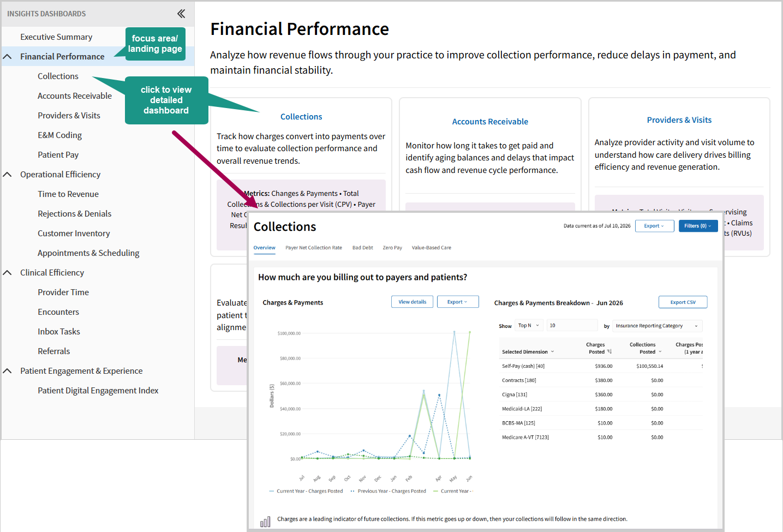Collapse the Financial Performance section

(x=8, y=56)
